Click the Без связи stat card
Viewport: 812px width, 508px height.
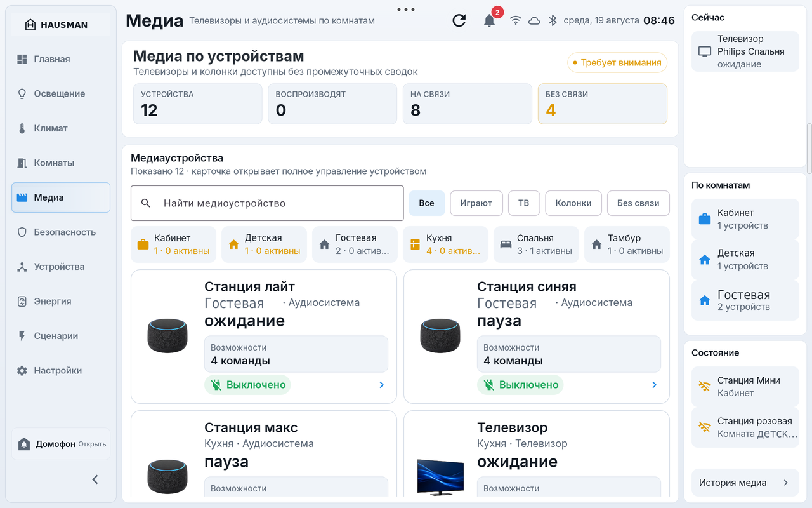tap(602, 104)
